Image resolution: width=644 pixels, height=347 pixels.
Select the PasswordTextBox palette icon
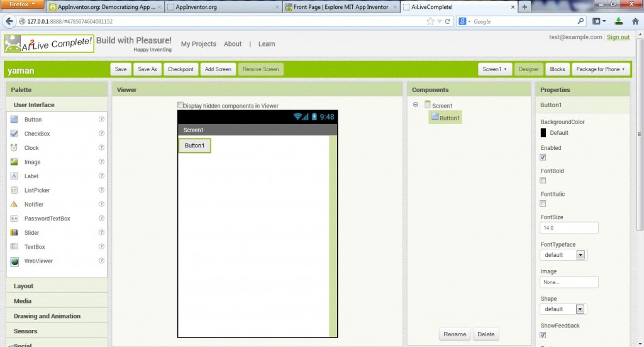point(14,219)
